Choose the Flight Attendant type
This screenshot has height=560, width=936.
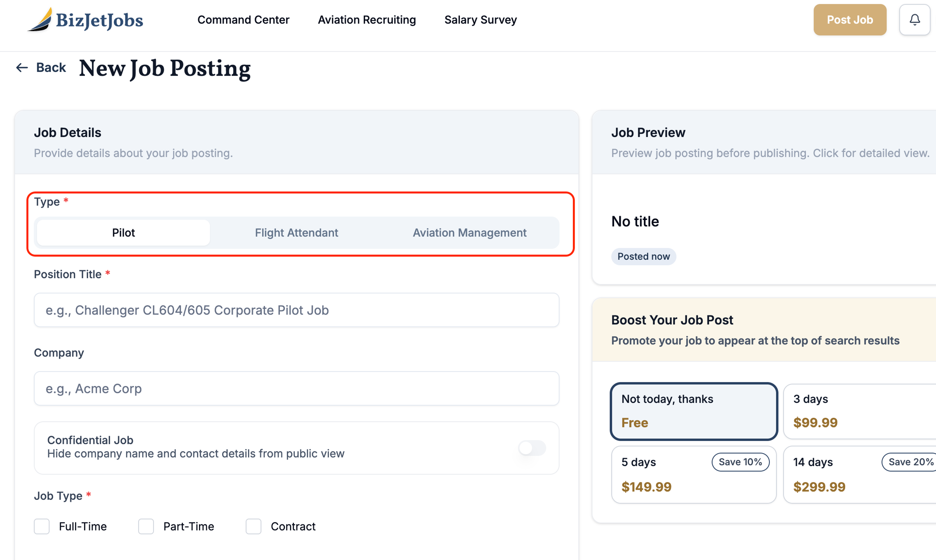point(296,232)
